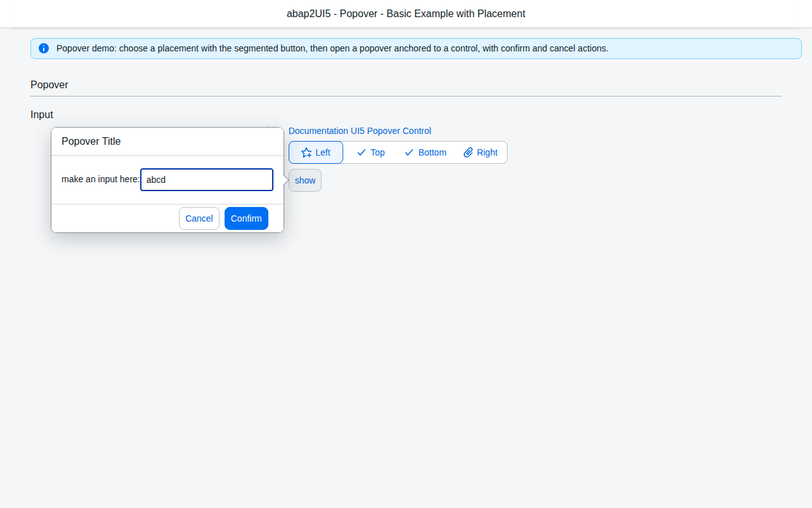Cancel the popover

click(199, 218)
